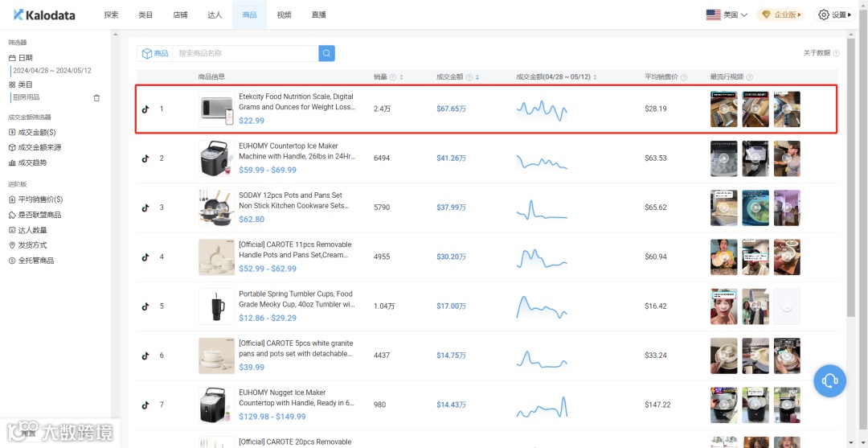The width and height of the screenshot is (868, 448).
Task: Open the 达人 tab
Action: point(215,15)
